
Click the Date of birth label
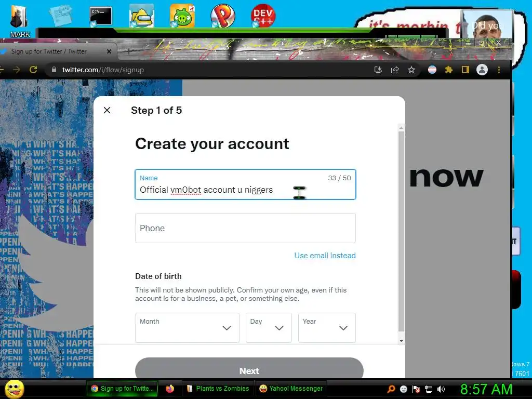(x=158, y=276)
